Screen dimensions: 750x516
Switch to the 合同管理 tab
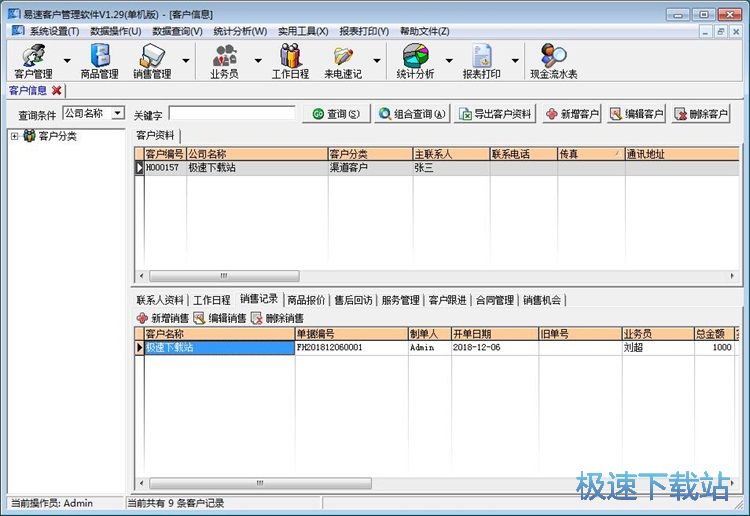[x=495, y=300]
